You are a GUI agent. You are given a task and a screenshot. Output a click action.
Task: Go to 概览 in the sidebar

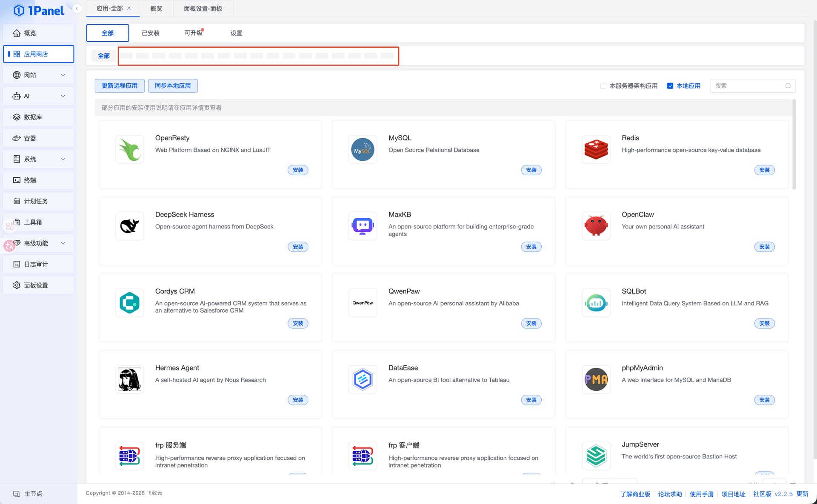point(38,33)
